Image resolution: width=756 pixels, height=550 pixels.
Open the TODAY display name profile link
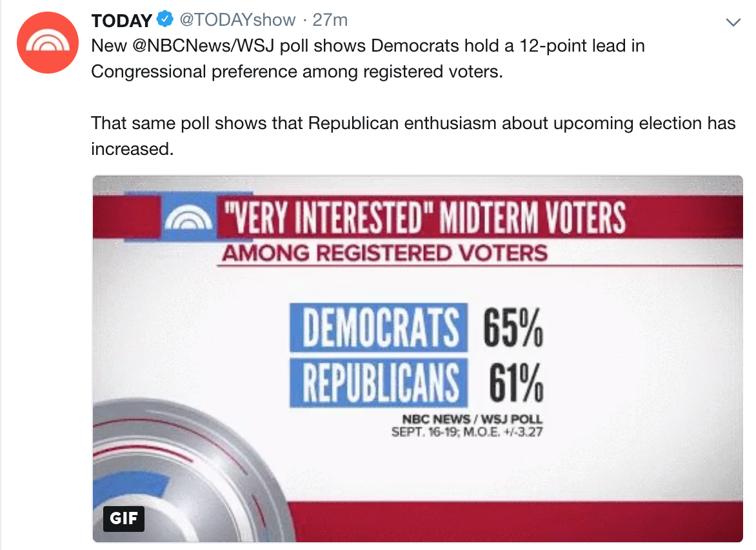121,21
